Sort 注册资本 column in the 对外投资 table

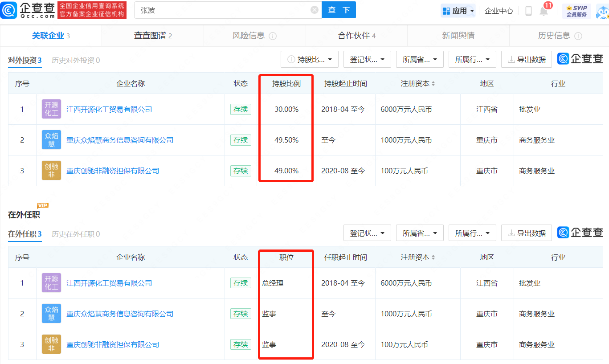(x=433, y=84)
